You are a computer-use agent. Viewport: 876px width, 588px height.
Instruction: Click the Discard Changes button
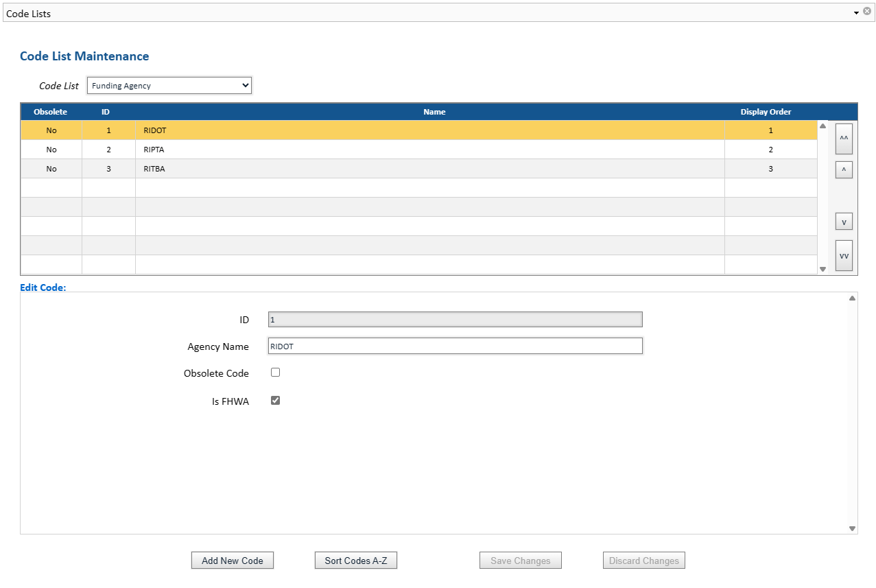tap(644, 561)
